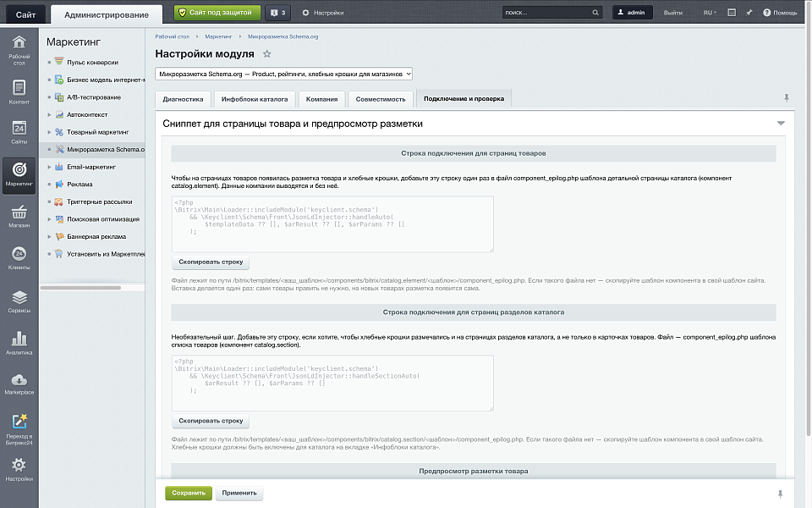This screenshot has height=508, width=812.
Task: Add page to favorites with star icon
Action: 266,54
